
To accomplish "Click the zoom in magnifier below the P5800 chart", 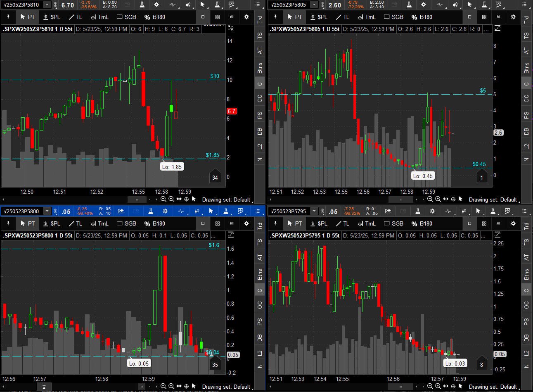I will [x=171, y=387].
